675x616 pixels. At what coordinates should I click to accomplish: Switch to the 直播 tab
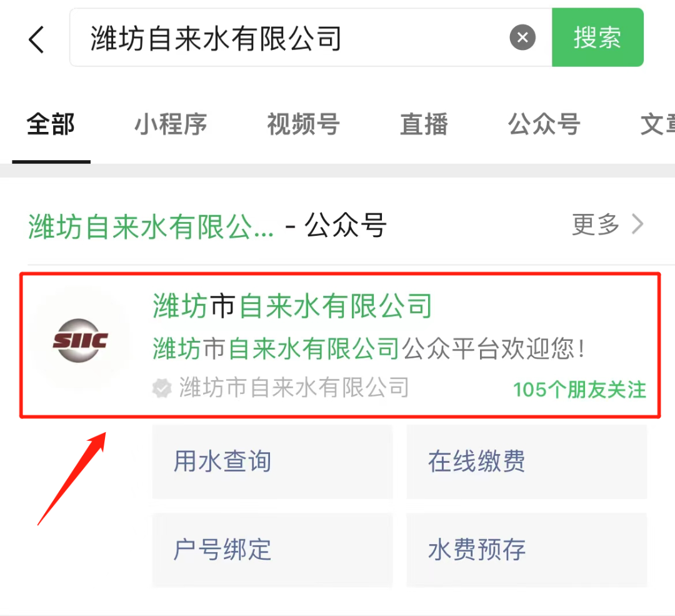click(x=424, y=124)
